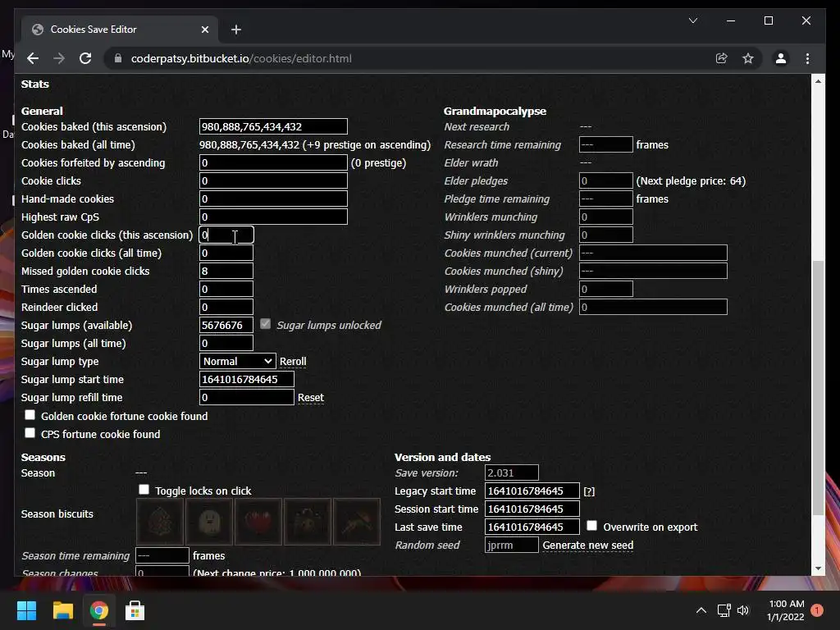Click the volume speaker tray icon
The width and height of the screenshot is (840, 630).
tap(743, 610)
